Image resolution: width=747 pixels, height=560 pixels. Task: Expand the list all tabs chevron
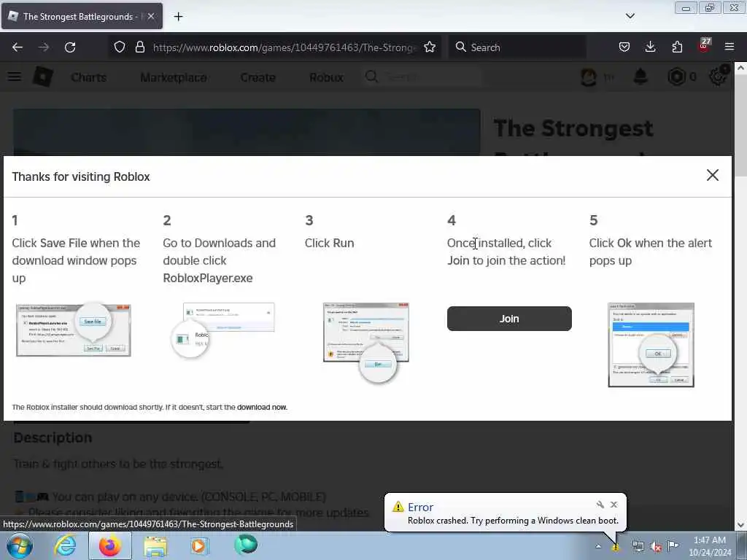click(x=630, y=16)
